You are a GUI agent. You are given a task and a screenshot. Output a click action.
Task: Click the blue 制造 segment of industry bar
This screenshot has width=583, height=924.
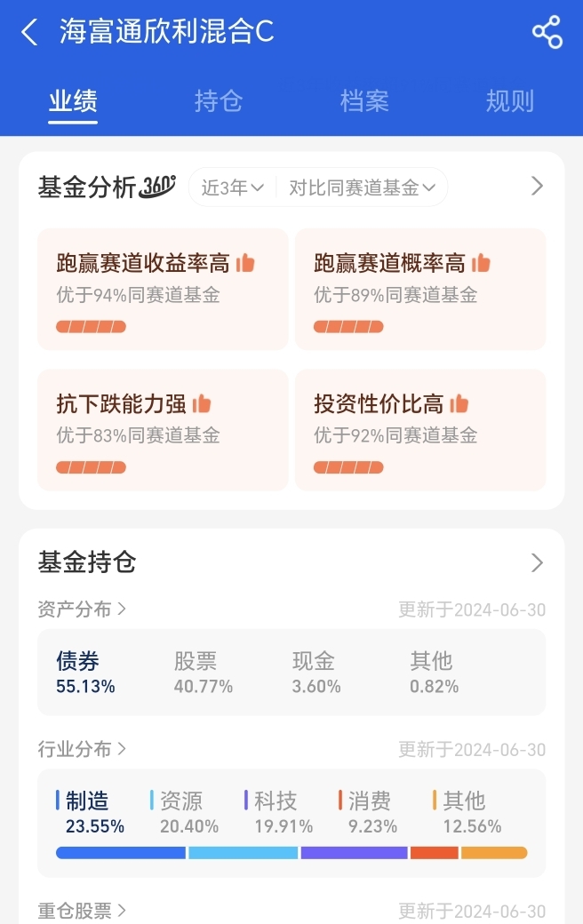(120, 853)
